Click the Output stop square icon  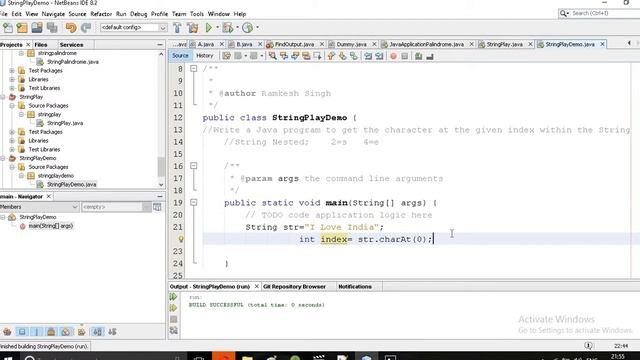pyautogui.click(x=173, y=319)
